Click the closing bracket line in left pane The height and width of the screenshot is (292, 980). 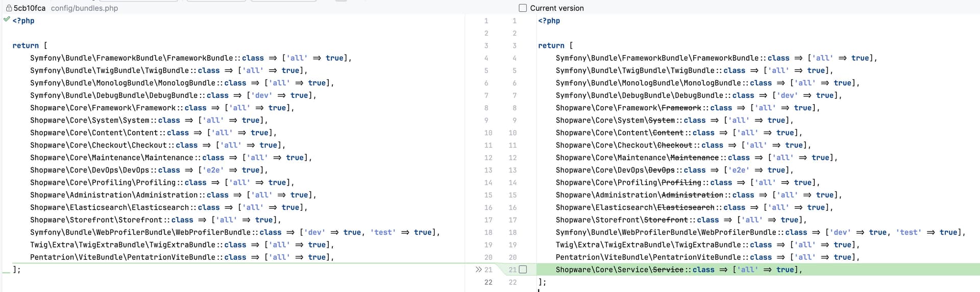coord(16,270)
